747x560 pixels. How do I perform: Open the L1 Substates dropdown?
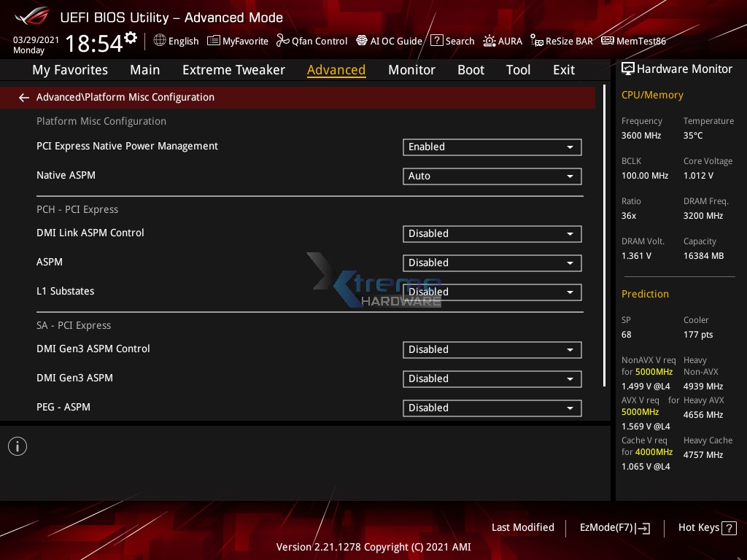tap(492, 292)
